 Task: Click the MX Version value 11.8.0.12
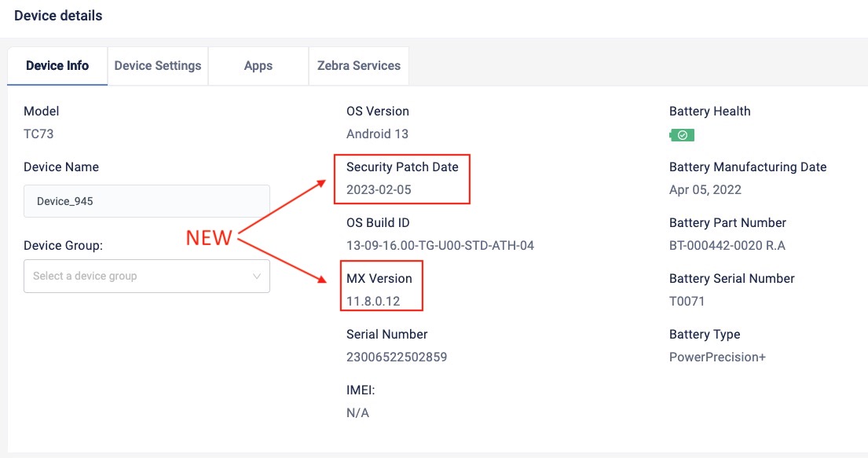374,301
